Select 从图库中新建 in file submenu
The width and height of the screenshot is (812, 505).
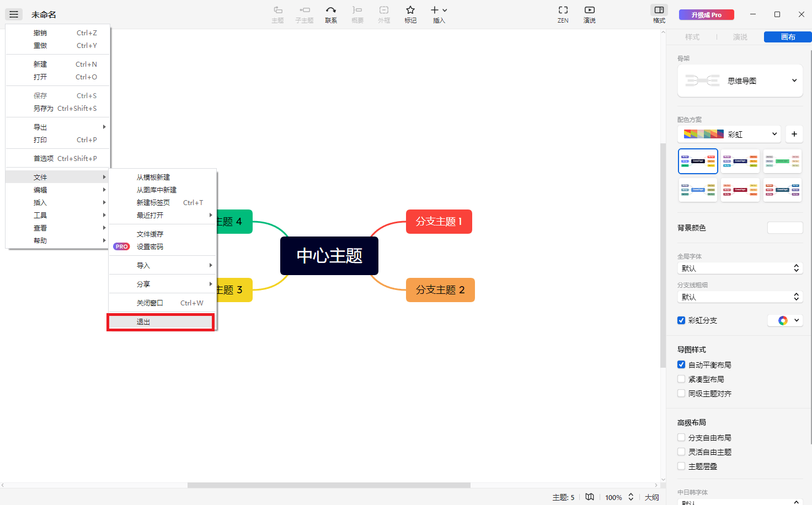163,190
